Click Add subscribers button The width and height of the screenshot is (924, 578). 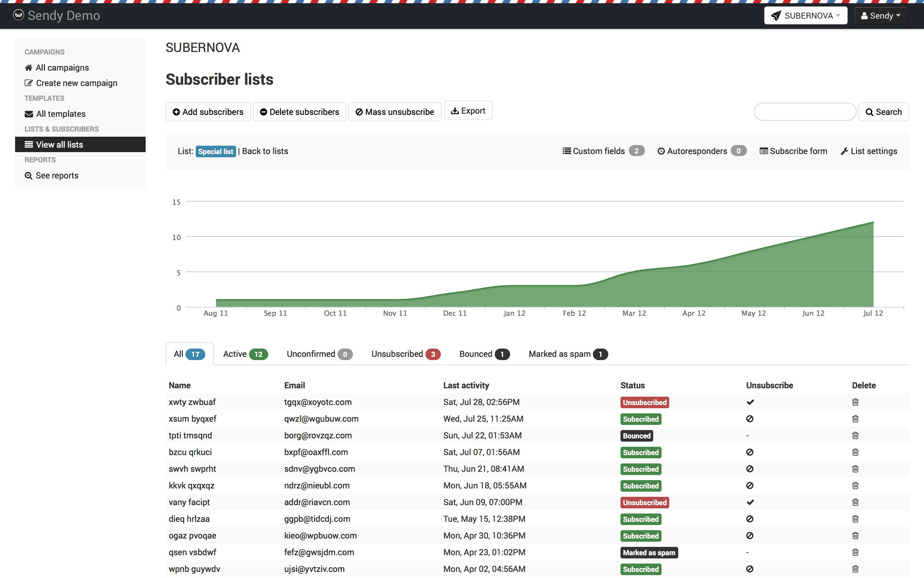[x=208, y=112]
